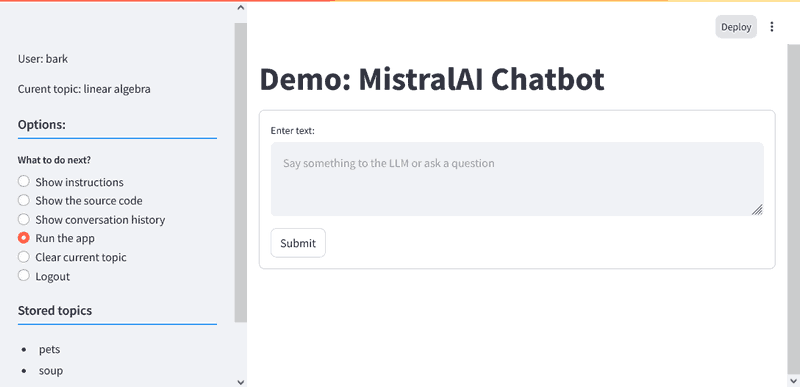Click the 'pets' stored topic
Viewport: 800px width, 387px height.
click(49, 350)
